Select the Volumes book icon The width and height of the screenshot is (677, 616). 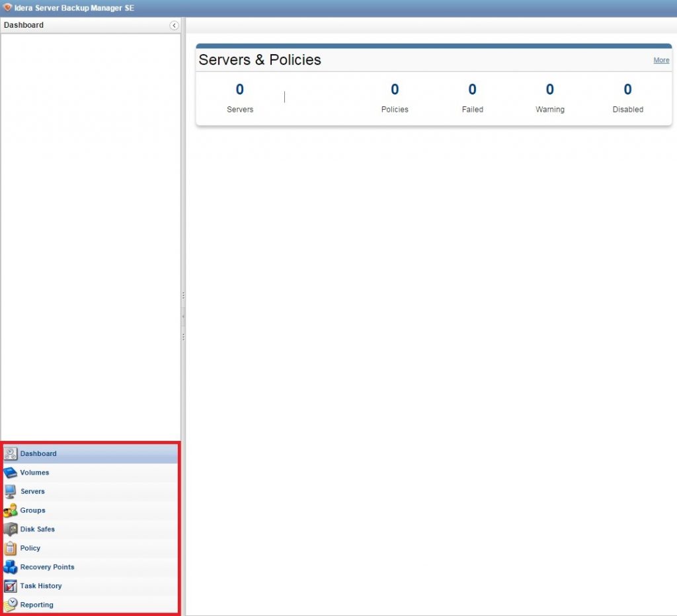pyautogui.click(x=10, y=473)
